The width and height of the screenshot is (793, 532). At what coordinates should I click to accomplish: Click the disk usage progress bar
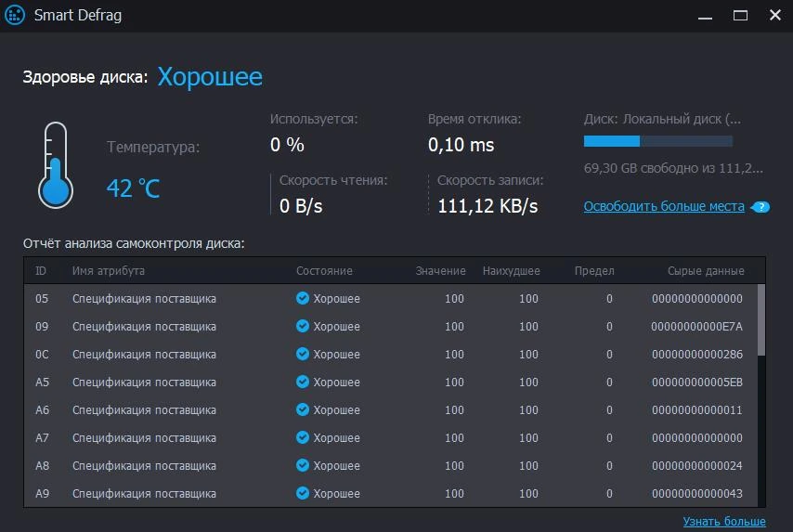(658, 141)
